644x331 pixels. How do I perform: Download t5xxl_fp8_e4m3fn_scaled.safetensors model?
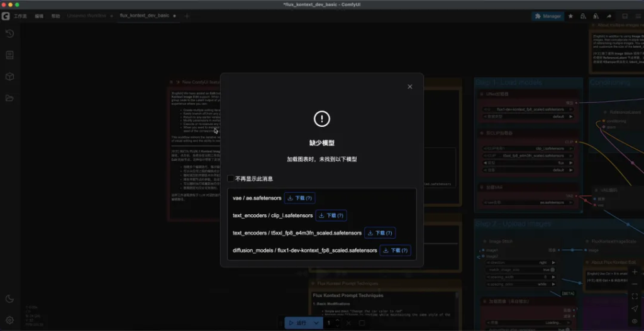(x=380, y=233)
